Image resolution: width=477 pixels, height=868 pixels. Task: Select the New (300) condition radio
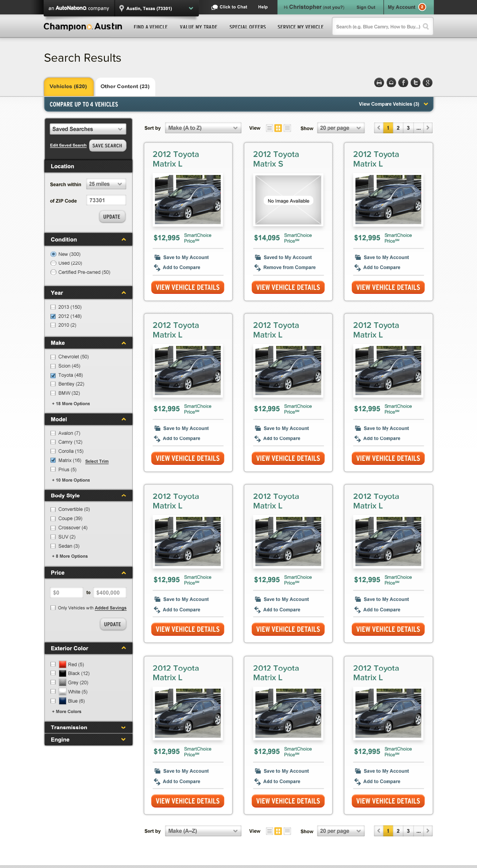tap(53, 254)
